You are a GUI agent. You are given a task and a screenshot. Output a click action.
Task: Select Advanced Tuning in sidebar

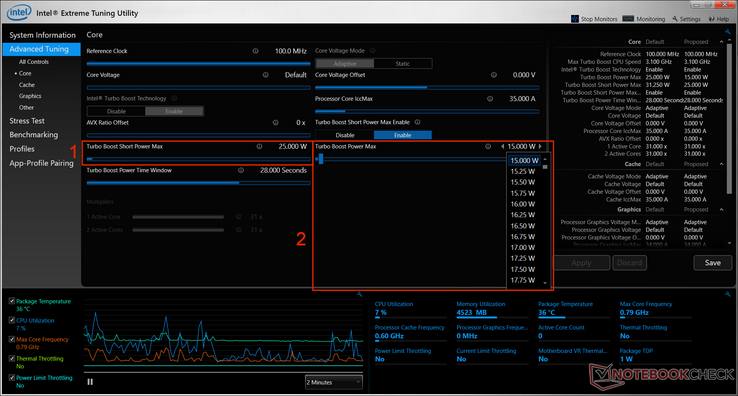point(41,49)
